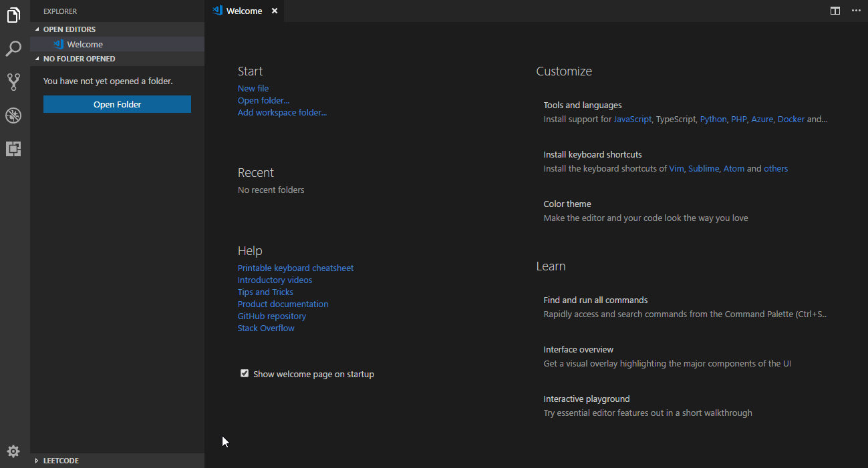Close the Welcome tab
The image size is (868, 468).
click(275, 11)
